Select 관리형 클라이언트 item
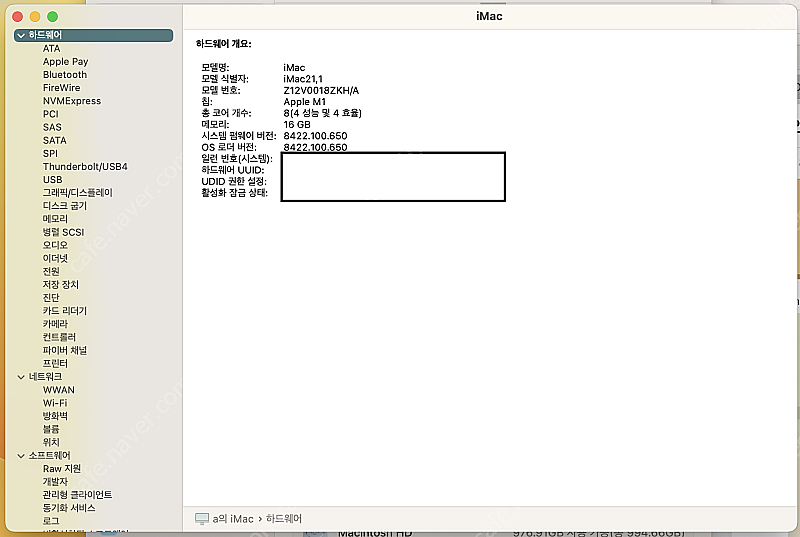 [78, 495]
